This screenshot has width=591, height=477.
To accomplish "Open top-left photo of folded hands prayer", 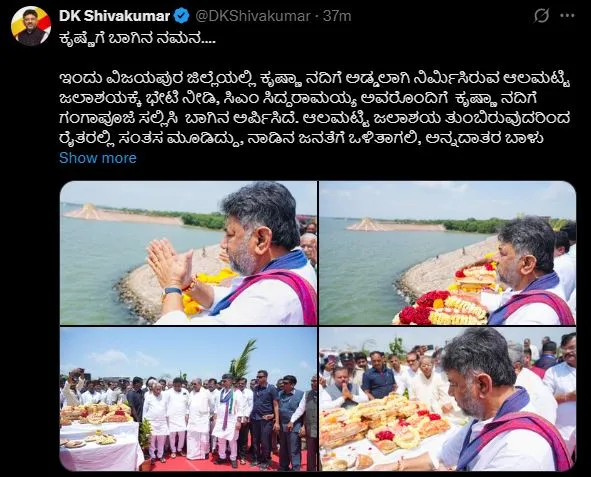I will 188,253.
